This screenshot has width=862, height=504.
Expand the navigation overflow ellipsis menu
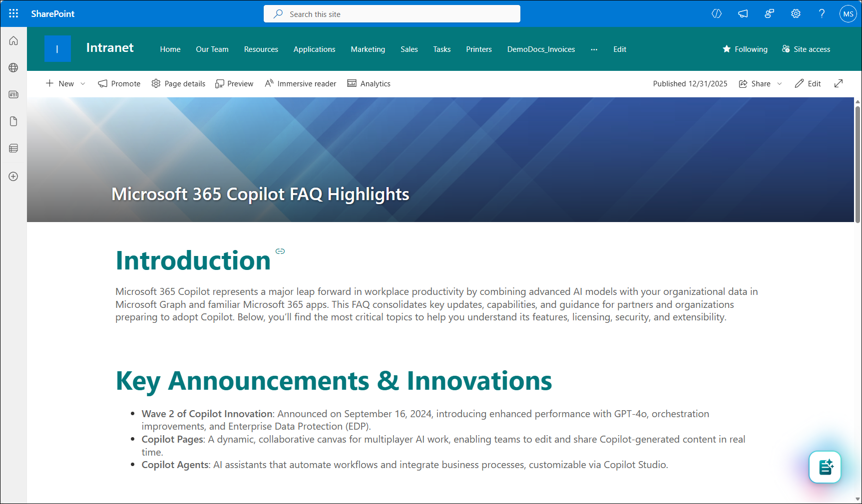[x=594, y=49]
